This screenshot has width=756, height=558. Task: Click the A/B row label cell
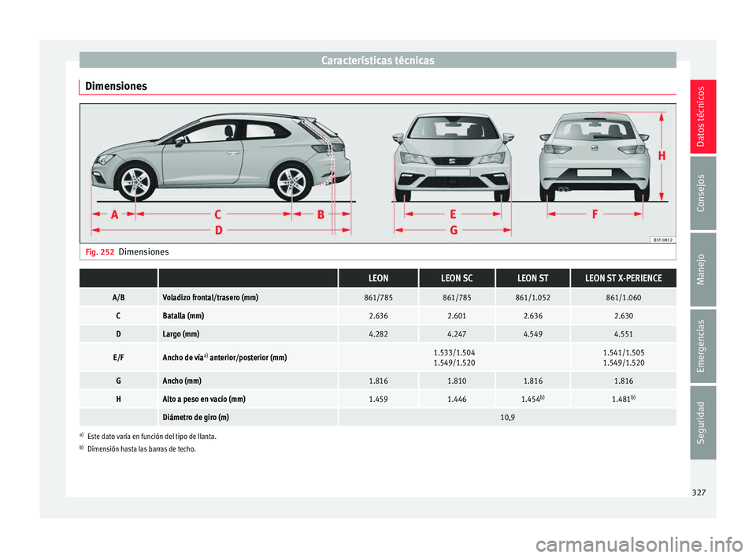point(119,297)
